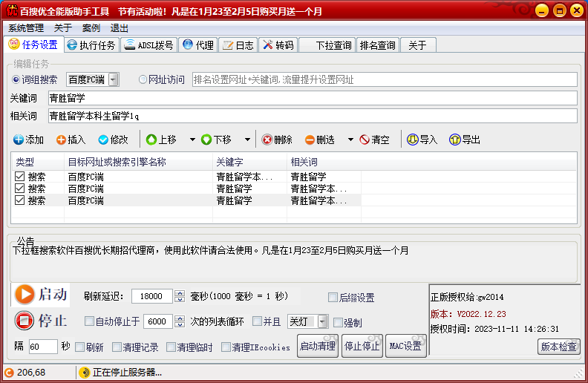Select the 词组搜索 radio button
Image resolution: width=588 pixels, height=383 pixels.
16,79
